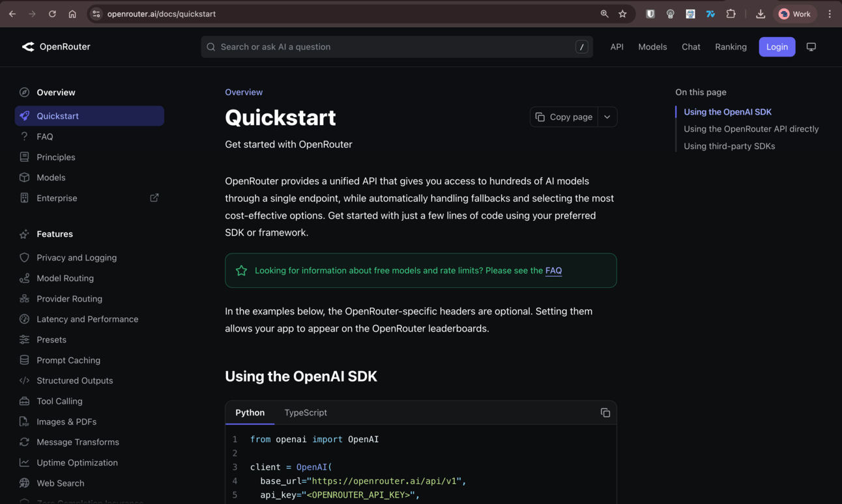The height and width of the screenshot is (504, 842).
Task: Jump to Using the OpenAI SDK section
Action: click(727, 112)
